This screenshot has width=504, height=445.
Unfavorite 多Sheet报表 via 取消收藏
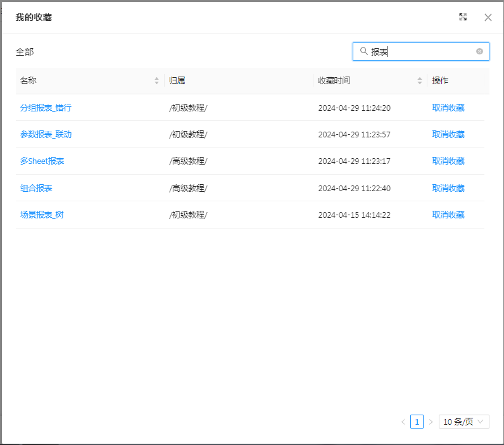(448, 161)
